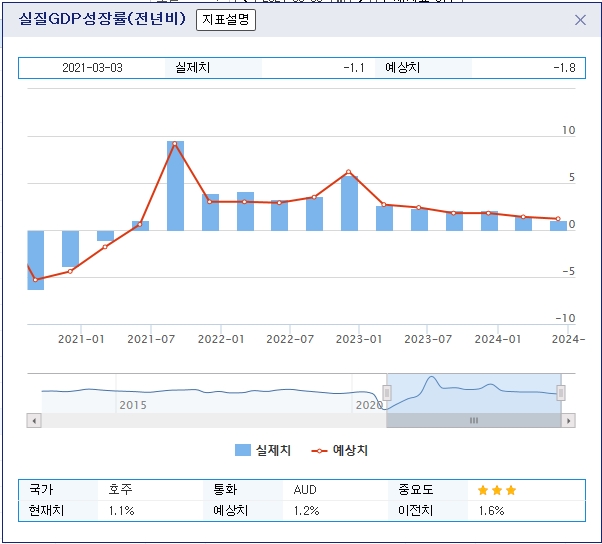Click the red 예상치 legend line marker

319,451
